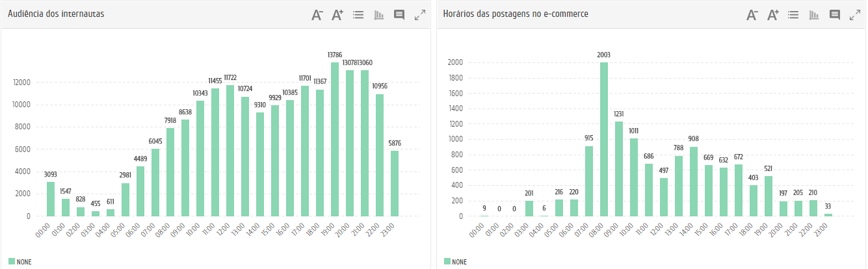Image resolution: width=868 pixels, height=269 pixels.
Task: Toggle NONE legend label in Audiência chart
Action: [24, 262]
